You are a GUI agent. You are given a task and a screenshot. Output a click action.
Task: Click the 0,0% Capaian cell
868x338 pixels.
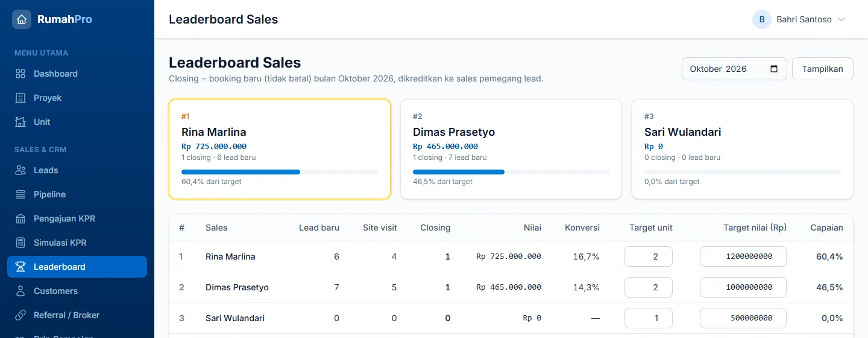(832, 318)
